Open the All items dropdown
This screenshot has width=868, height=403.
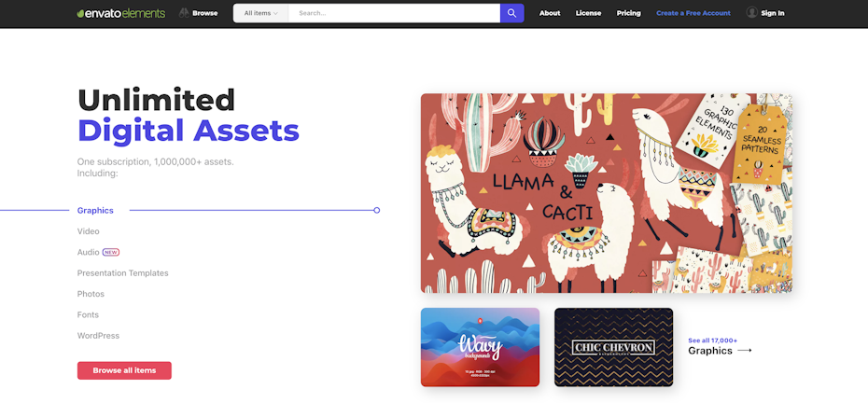(260, 13)
